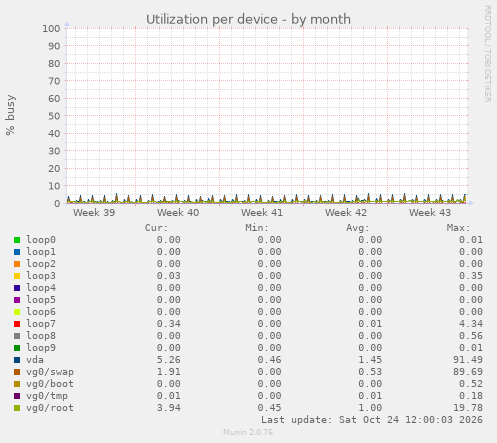The height and width of the screenshot is (443, 497).
Task: Click the loop7 red color swatch
Action: [x=17, y=324]
